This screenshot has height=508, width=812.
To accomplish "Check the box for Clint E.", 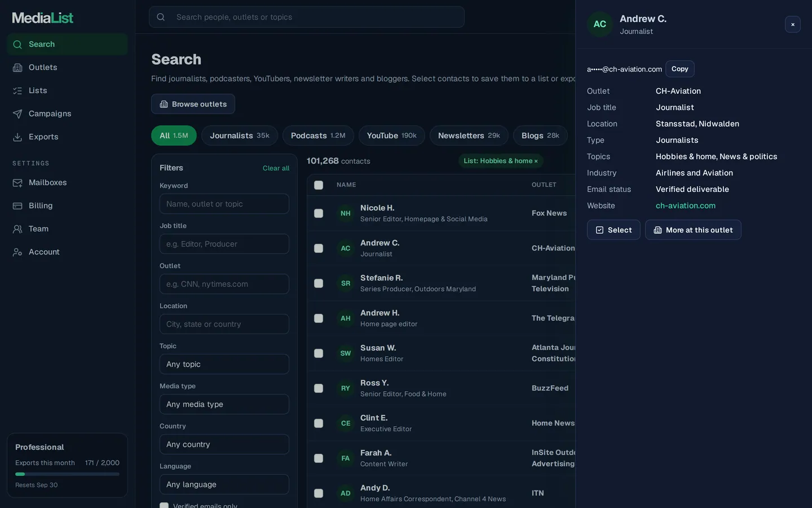I will click(x=319, y=423).
